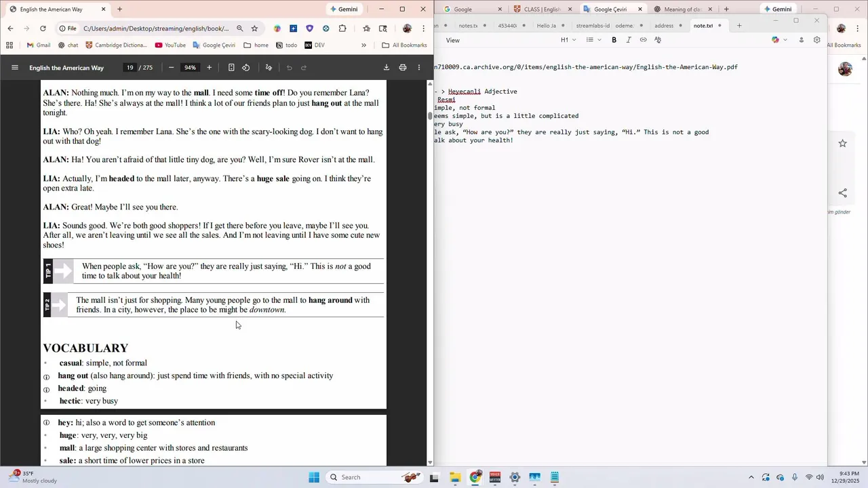Screen dimensions: 868x488
Task: Click the Copilot icon in Notepad
Action: (x=775, y=40)
